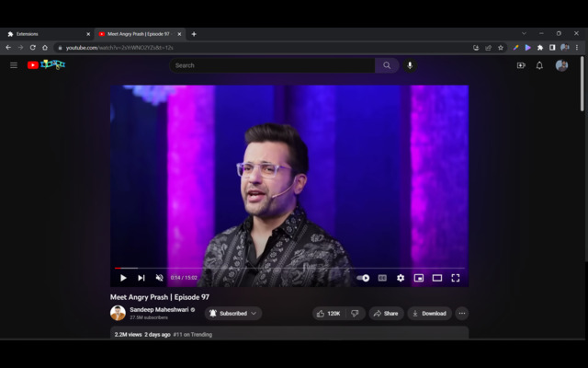
Task: Skip to the next video
Action: (x=141, y=278)
